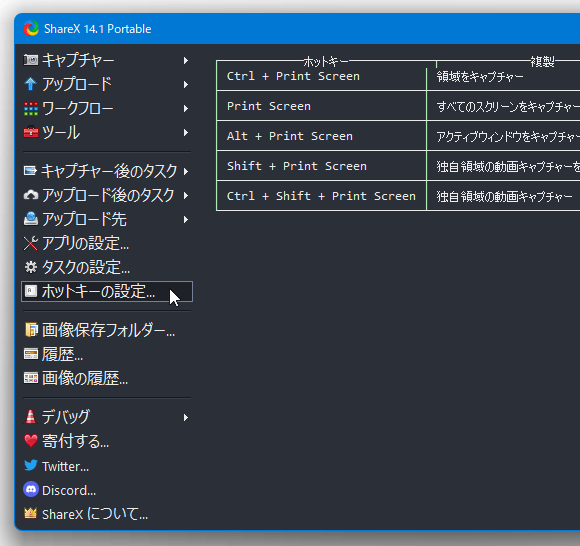Open the ワークフロー menu

click(x=107, y=108)
